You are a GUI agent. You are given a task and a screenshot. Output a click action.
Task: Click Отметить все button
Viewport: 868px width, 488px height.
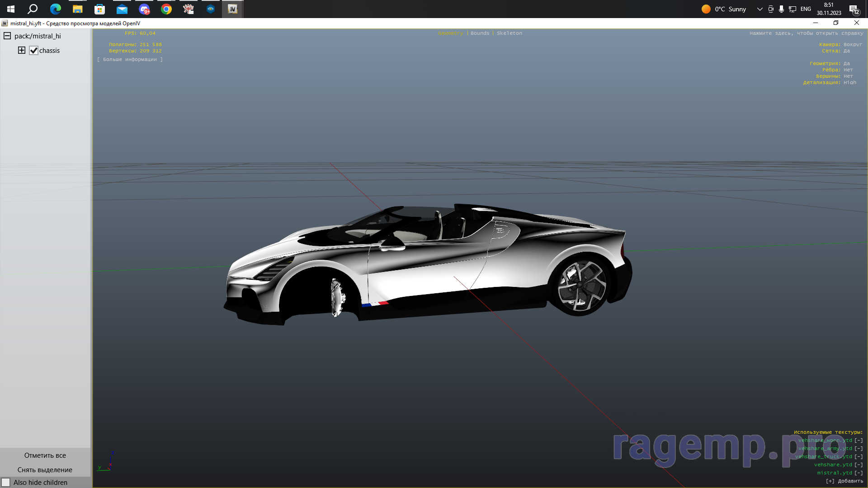click(45, 455)
